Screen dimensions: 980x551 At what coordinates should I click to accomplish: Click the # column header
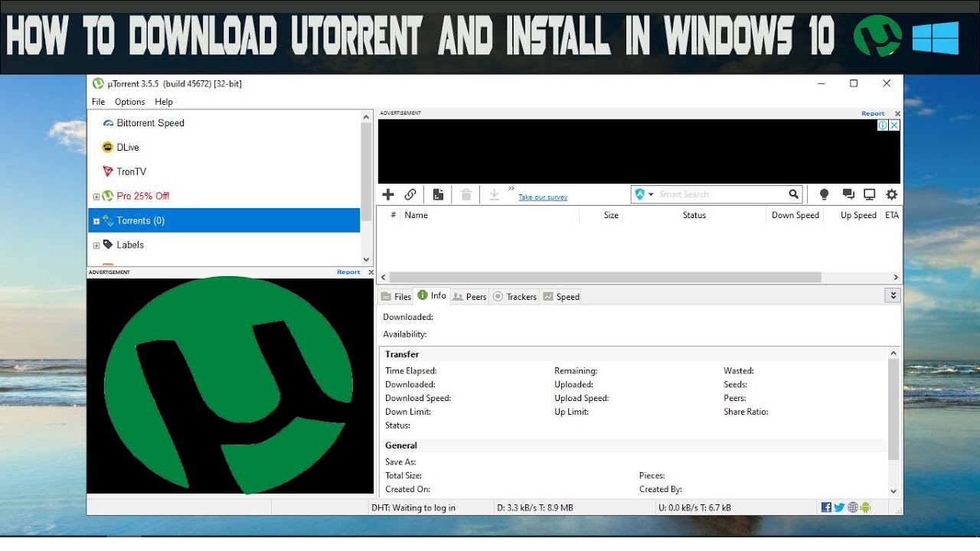tap(394, 215)
